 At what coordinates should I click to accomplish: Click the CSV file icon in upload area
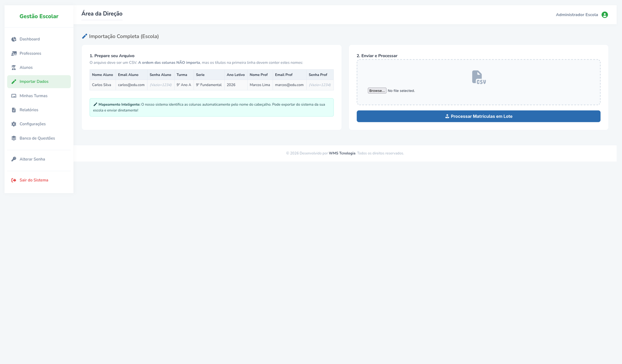tap(479, 77)
